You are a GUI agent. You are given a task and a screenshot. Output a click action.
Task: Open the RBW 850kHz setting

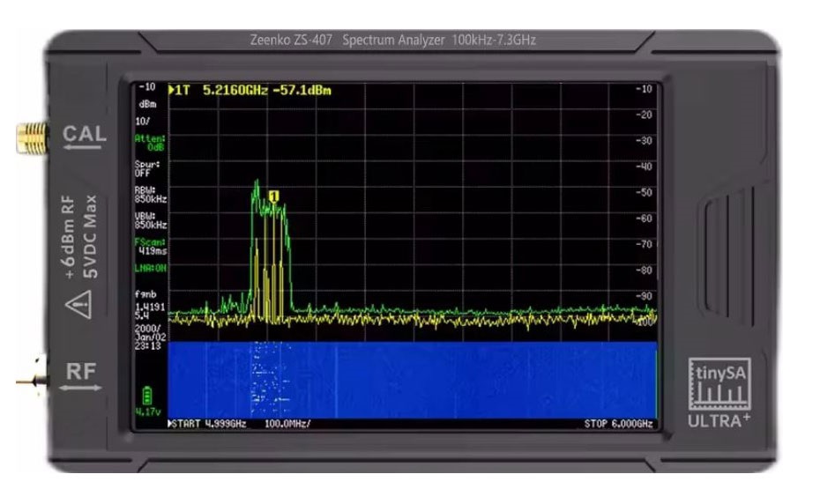[149, 196]
